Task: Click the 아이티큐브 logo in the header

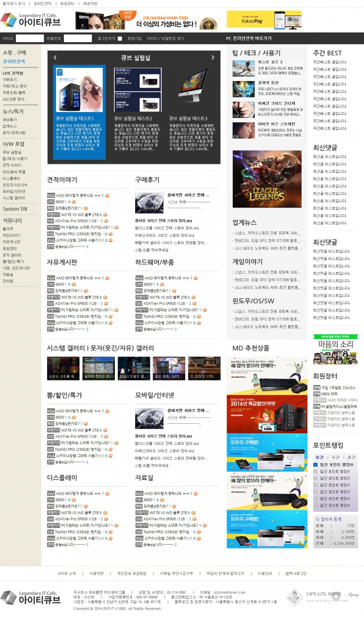Action: [30, 20]
